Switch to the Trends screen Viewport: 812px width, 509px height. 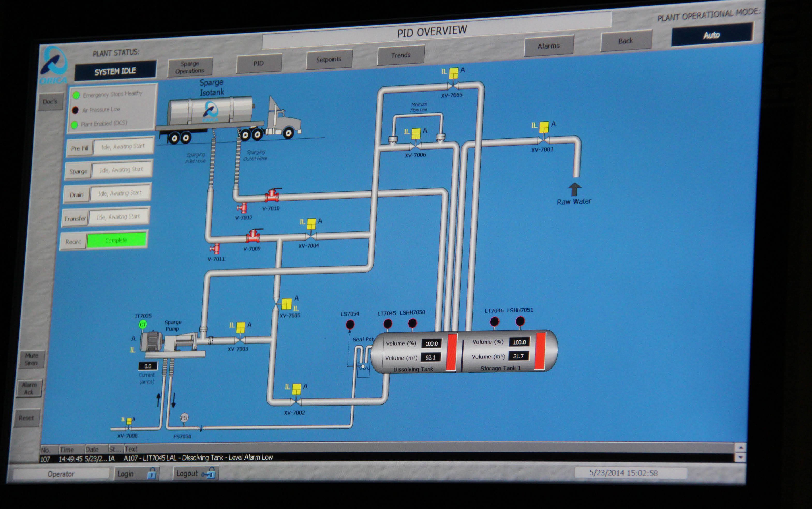pos(401,55)
